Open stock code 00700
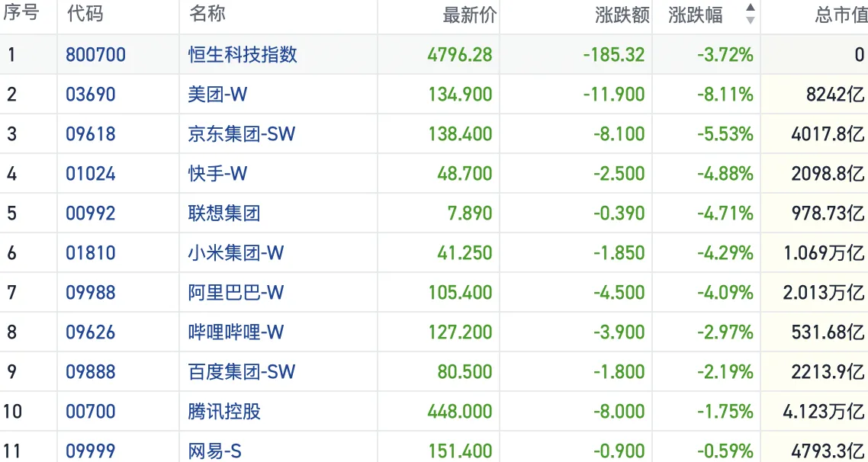This screenshot has width=868, height=462. click(x=91, y=412)
